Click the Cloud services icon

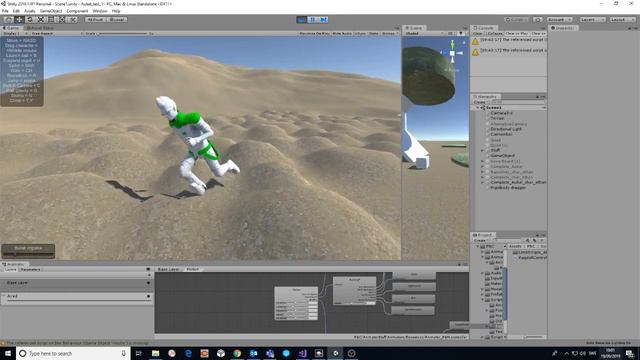pyautogui.click(x=538, y=20)
